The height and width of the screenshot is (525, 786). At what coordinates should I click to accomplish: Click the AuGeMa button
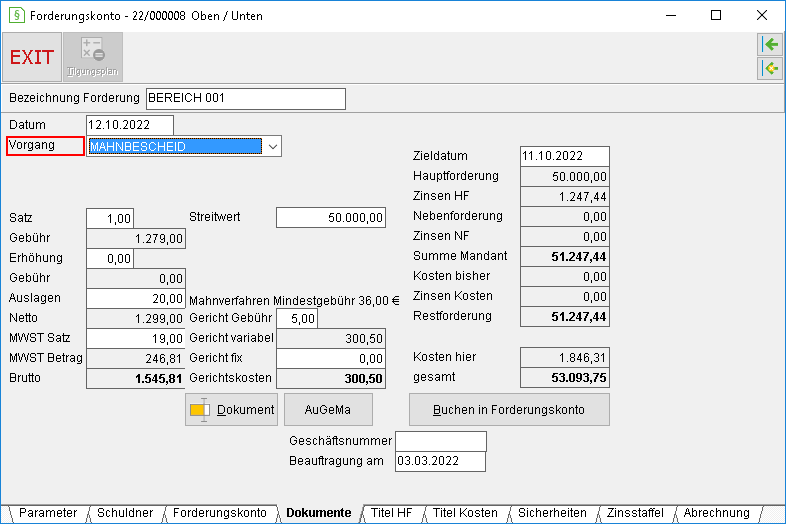(328, 410)
